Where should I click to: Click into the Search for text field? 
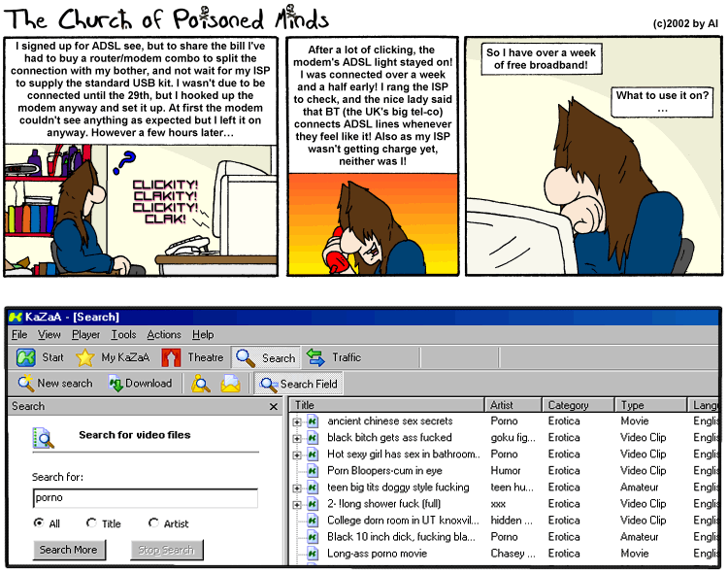[x=146, y=497]
